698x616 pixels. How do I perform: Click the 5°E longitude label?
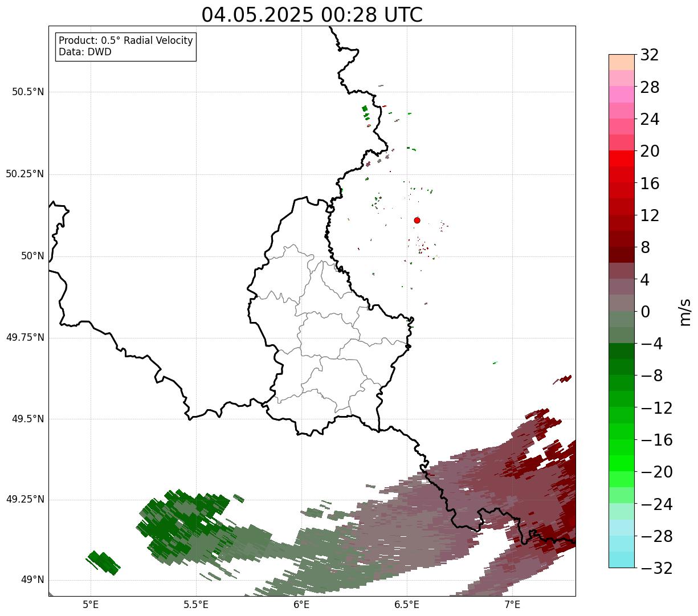[91, 605]
